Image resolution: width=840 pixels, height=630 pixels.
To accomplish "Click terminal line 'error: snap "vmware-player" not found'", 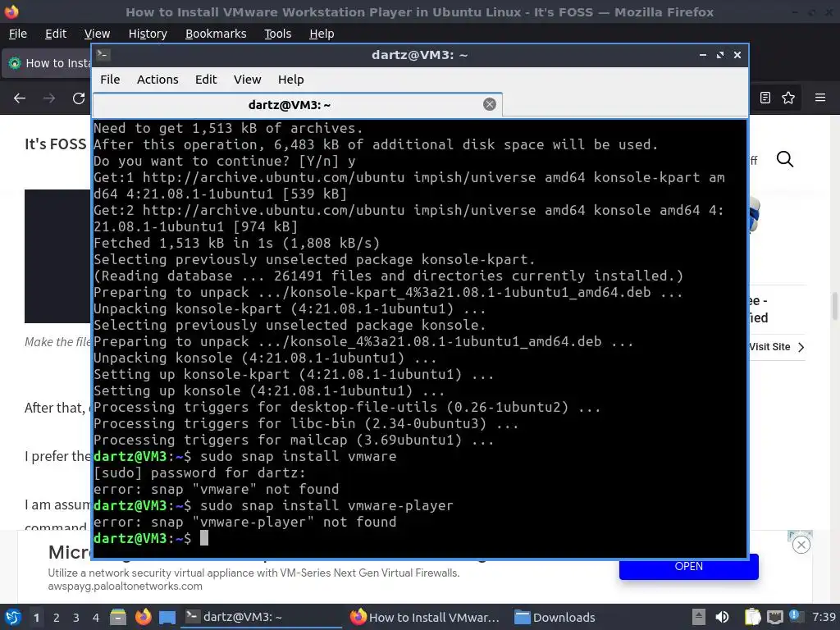I will pyautogui.click(x=244, y=522).
